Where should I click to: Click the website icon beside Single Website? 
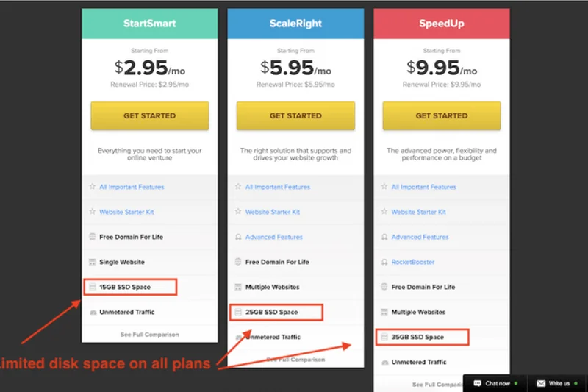[93, 262]
